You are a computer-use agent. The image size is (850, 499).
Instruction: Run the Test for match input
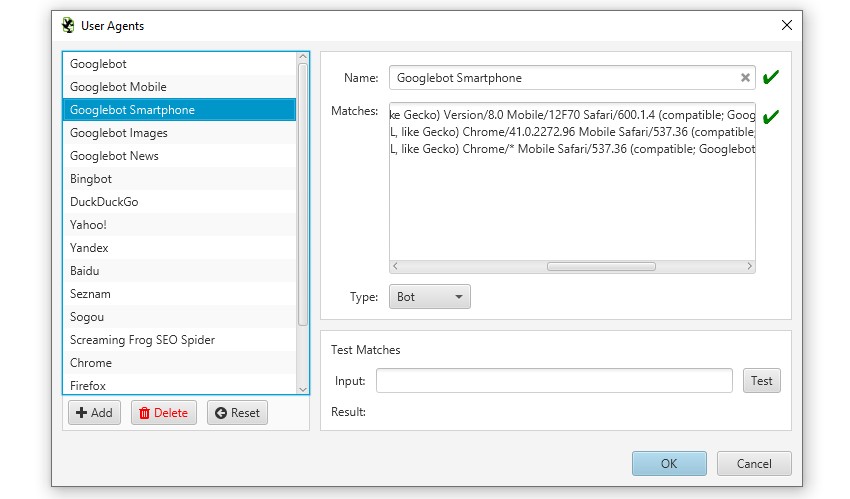pyautogui.click(x=762, y=381)
